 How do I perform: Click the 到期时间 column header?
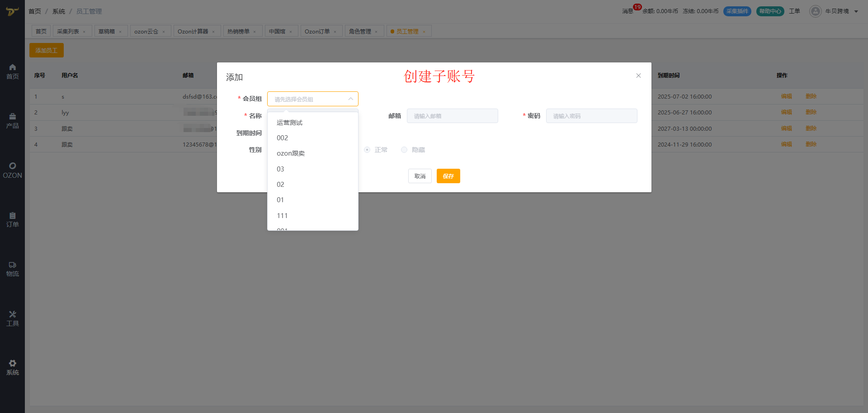[669, 76]
